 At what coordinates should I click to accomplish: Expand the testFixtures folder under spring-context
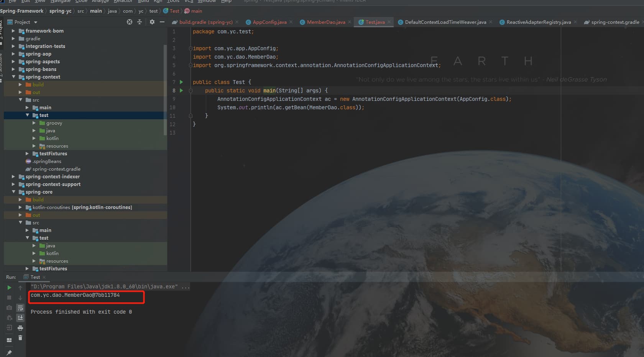27,154
